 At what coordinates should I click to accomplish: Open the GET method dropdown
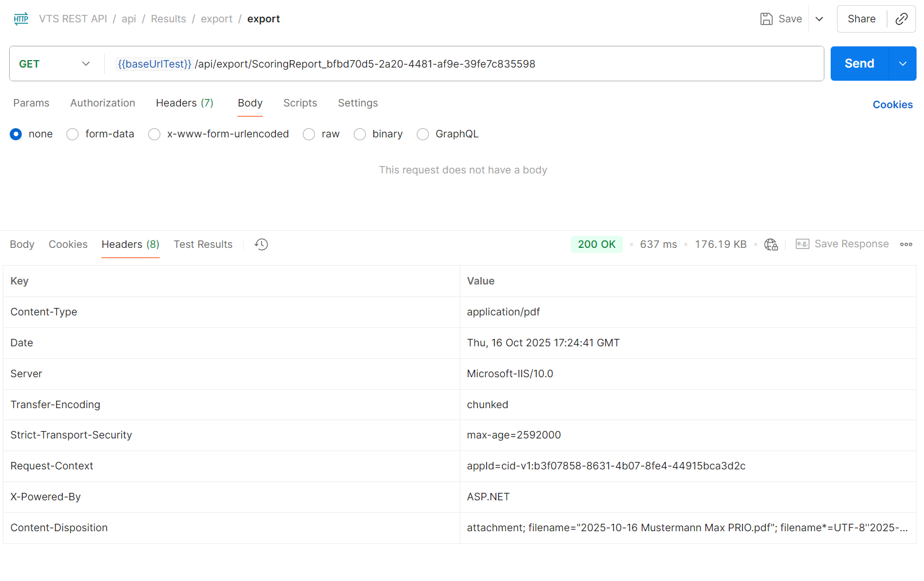pos(55,64)
